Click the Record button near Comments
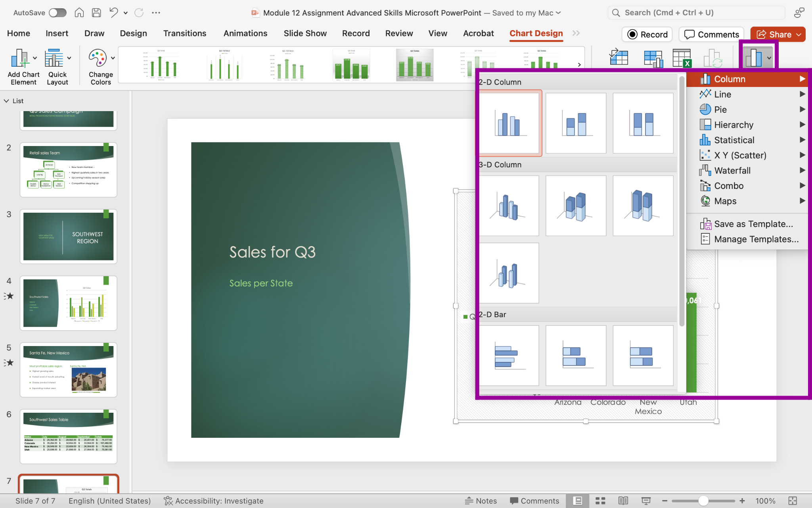The height and width of the screenshot is (508, 812). (x=647, y=35)
